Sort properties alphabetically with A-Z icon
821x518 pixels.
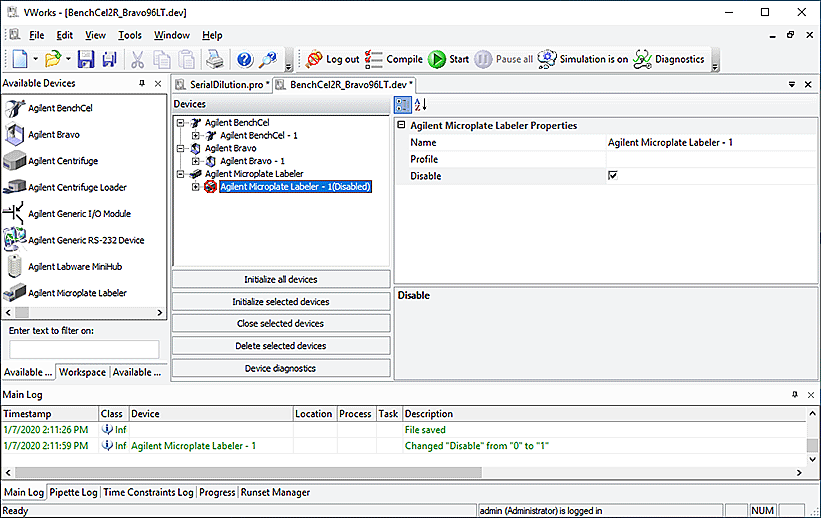tap(421, 105)
